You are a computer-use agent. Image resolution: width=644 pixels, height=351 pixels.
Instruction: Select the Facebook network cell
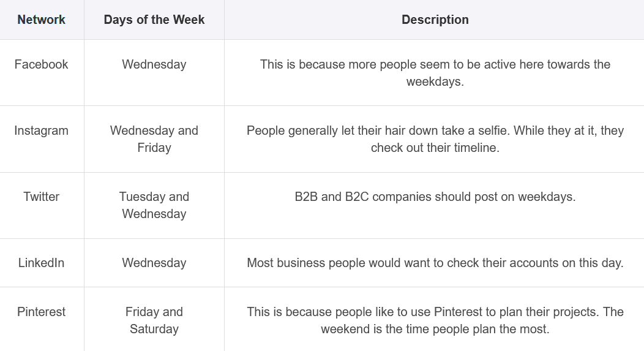coord(42,64)
